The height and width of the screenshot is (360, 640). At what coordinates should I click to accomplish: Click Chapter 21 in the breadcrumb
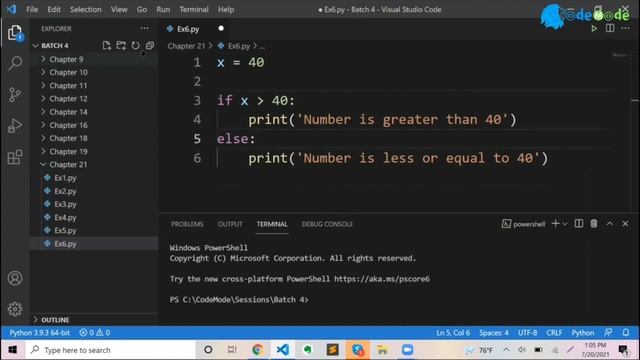(186, 46)
